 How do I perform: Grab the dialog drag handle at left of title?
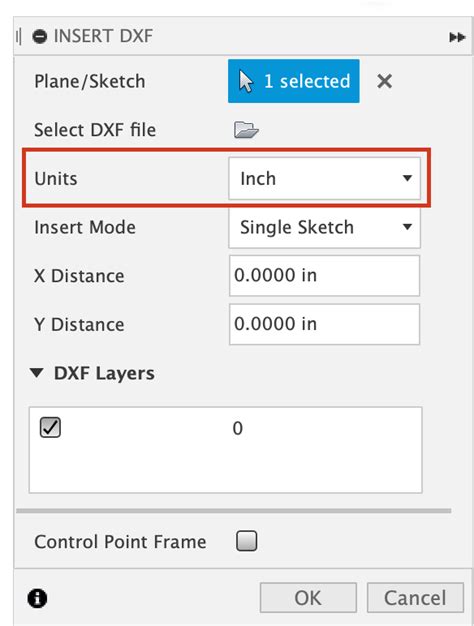click(18, 37)
